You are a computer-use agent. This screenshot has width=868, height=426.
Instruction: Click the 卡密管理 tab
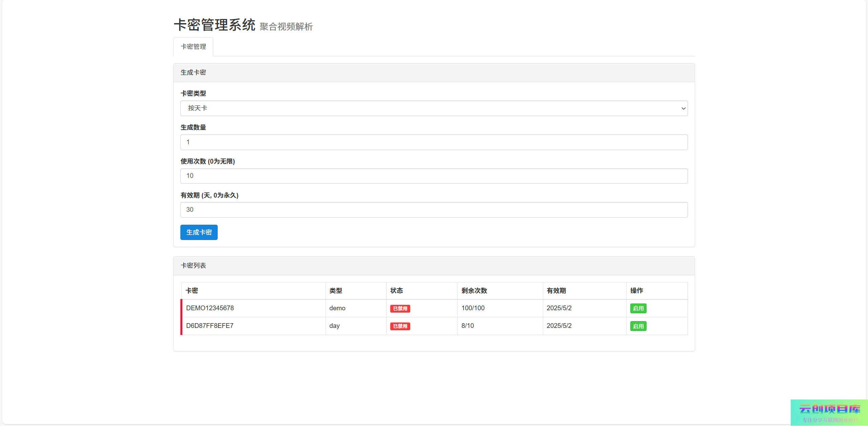coord(193,47)
